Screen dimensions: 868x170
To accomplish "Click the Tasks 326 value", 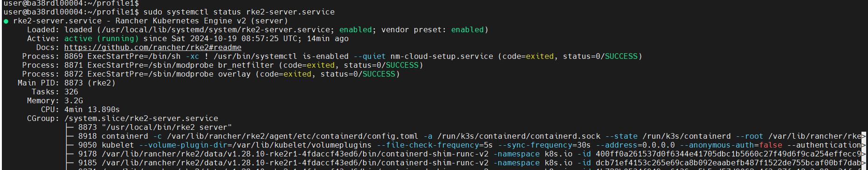I will (x=71, y=92).
